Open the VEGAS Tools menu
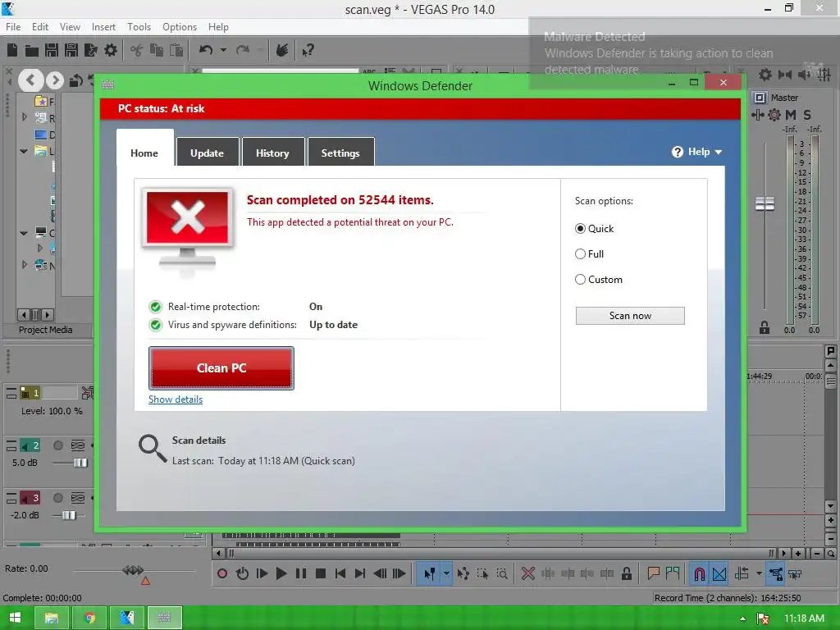Screen dimensions: 840x630 (x=139, y=27)
